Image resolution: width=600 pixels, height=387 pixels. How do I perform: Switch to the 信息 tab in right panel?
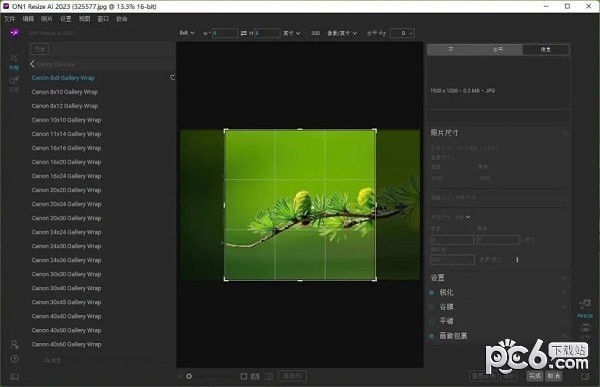tap(546, 49)
